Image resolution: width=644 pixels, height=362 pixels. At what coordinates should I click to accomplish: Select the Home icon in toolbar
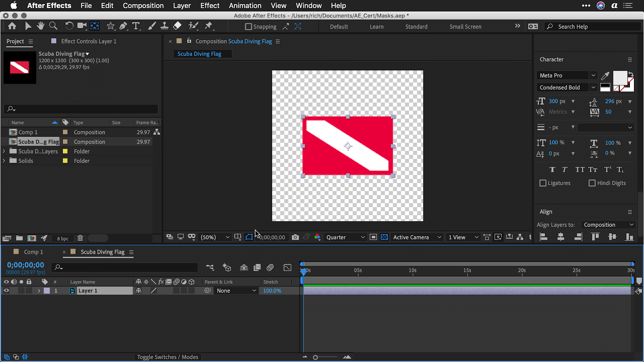12,26
